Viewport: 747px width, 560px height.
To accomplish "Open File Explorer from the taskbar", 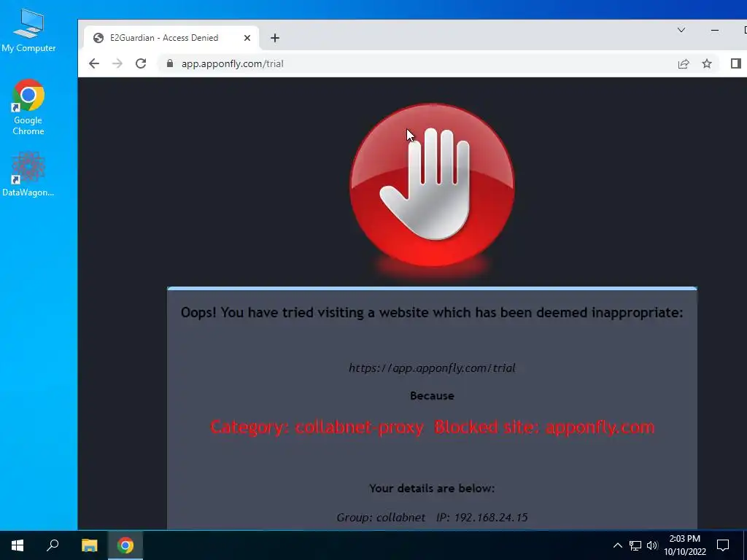I will click(89, 545).
